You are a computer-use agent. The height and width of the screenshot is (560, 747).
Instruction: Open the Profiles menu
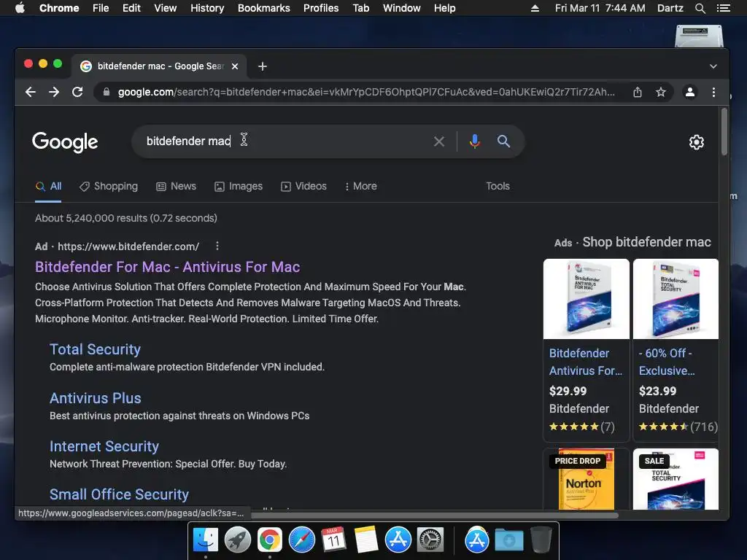(321, 8)
